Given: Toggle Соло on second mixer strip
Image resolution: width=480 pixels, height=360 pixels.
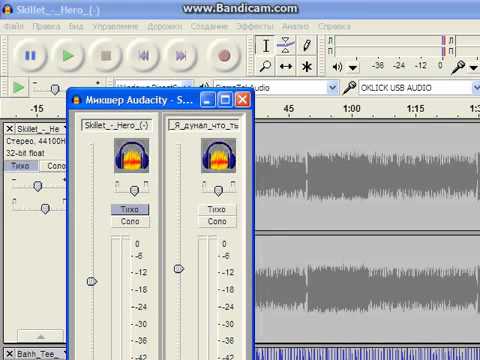Looking at the screenshot, I should tap(217, 221).
